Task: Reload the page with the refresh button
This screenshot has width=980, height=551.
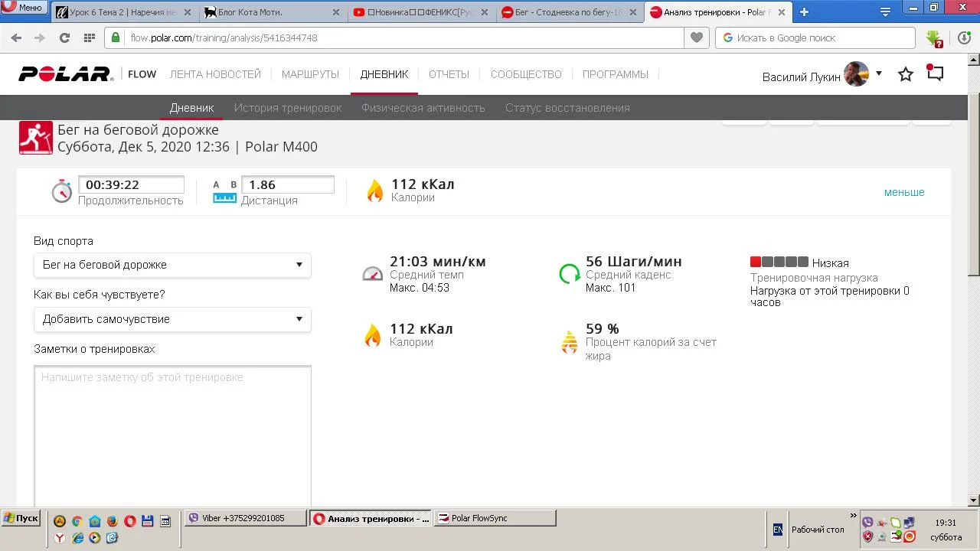Action: [64, 37]
